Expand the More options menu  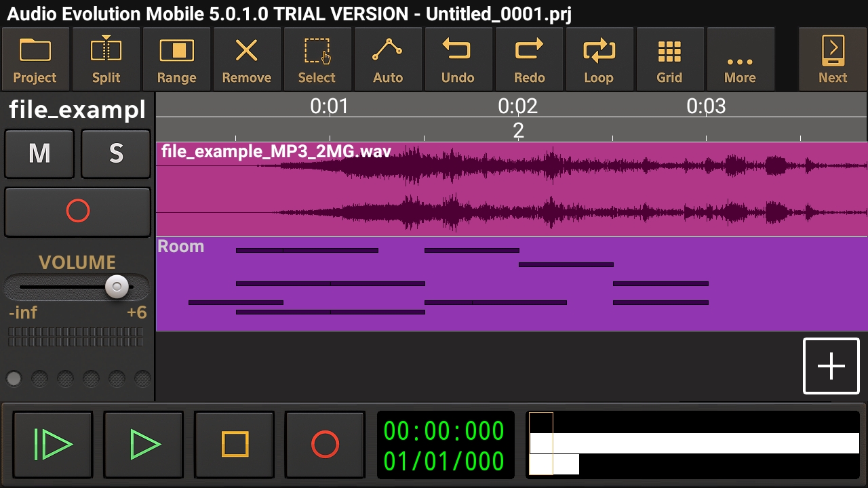[x=740, y=60]
